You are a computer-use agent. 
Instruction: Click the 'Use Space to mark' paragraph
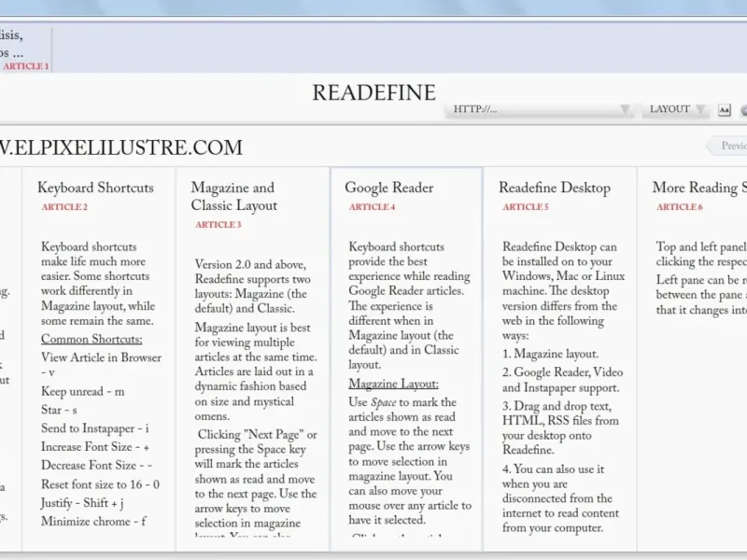point(410,461)
